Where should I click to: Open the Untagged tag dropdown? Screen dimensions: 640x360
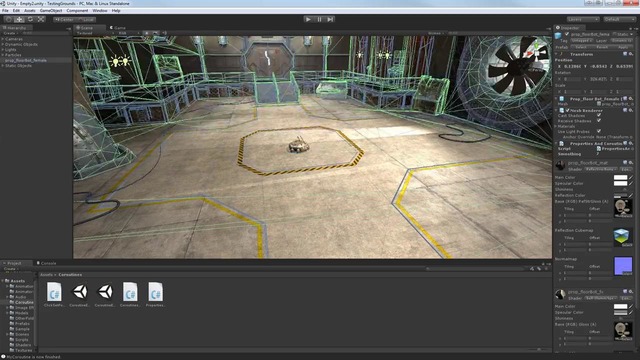click(x=581, y=41)
